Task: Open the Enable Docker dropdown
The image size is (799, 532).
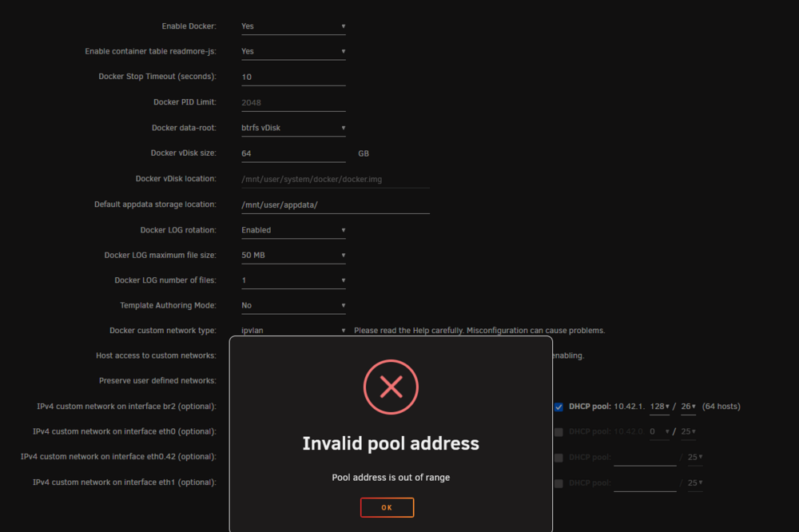Action: tap(293, 26)
